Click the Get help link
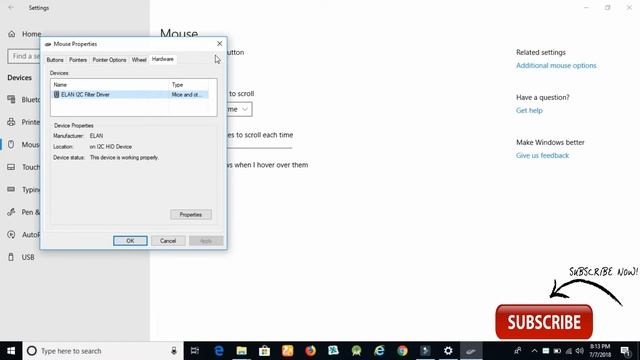This screenshot has height=360, width=640. click(529, 110)
